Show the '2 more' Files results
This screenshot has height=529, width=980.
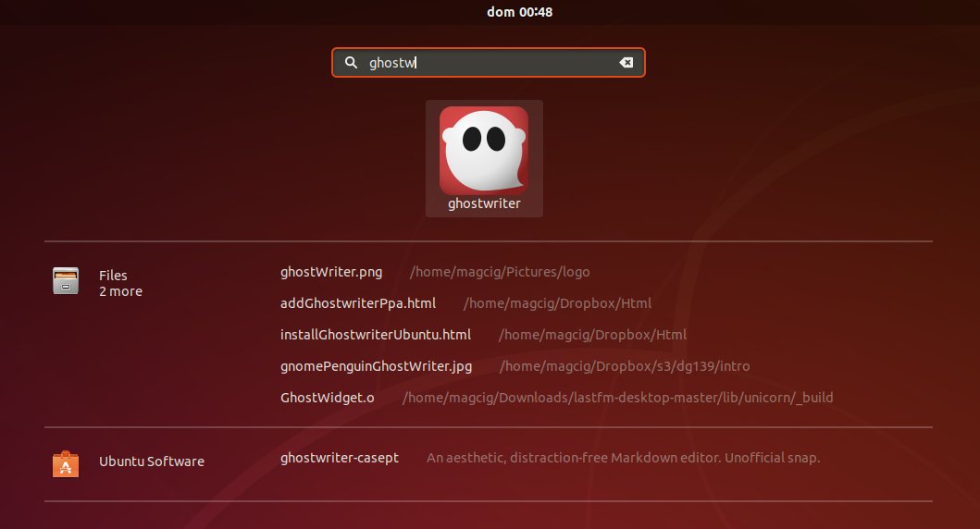[120, 291]
